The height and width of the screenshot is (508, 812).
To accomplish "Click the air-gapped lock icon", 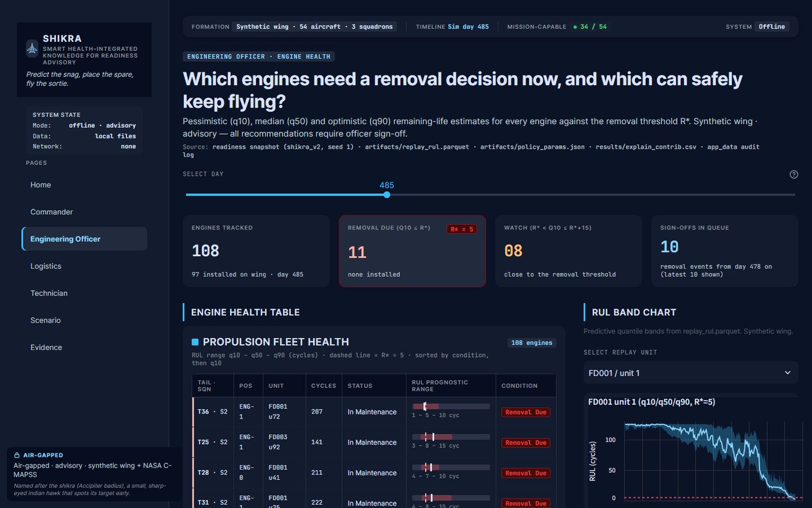I will click(17, 455).
